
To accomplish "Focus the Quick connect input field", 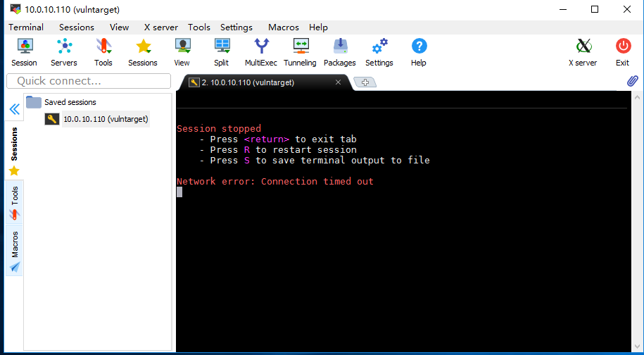I will 89,81.
